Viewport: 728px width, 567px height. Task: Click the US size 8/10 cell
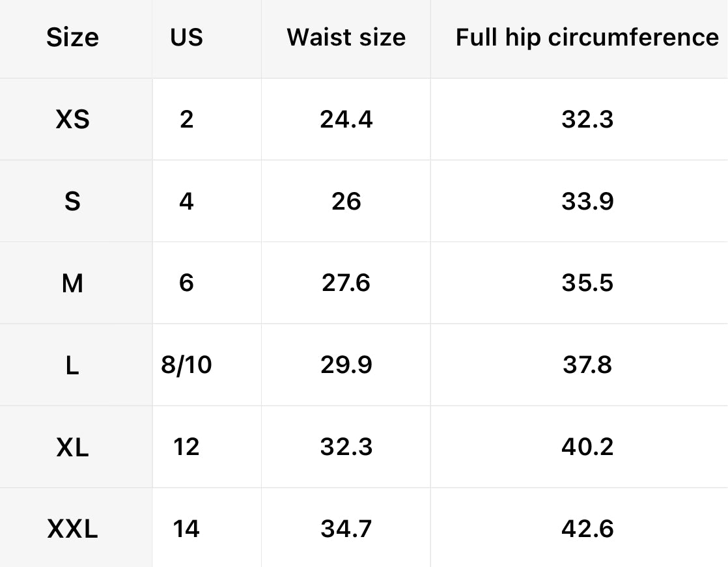tap(186, 366)
